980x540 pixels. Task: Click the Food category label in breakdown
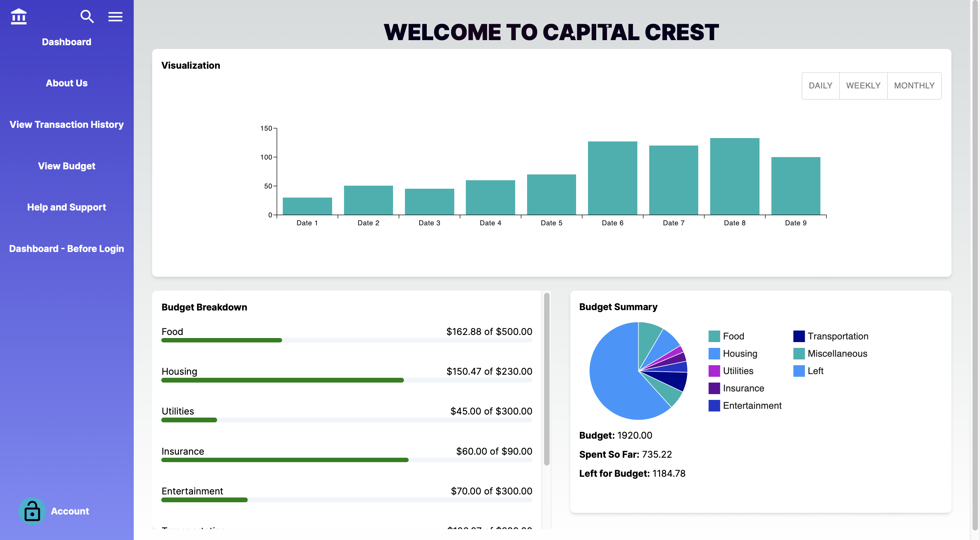click(x=172, y=332)
